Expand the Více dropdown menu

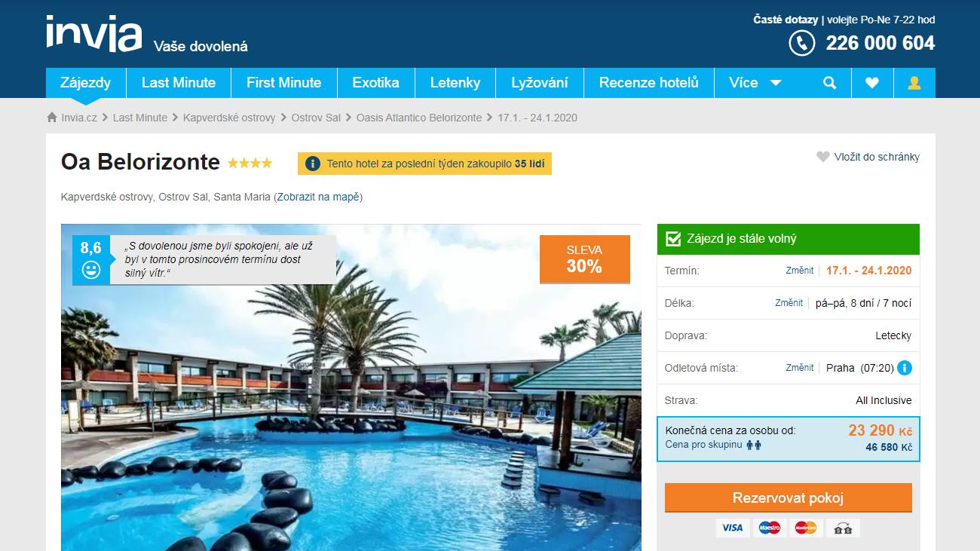(x=755, y=83)
